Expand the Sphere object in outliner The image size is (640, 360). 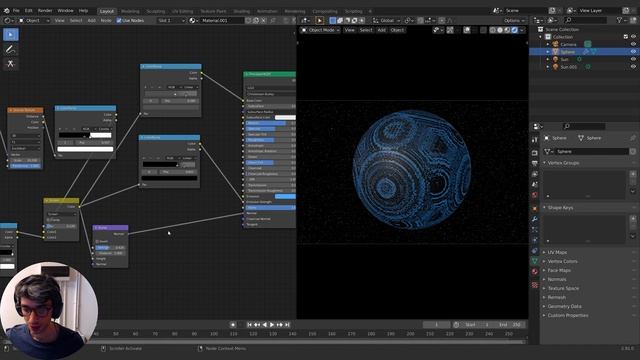pyautogui.click(x=548, y=52)
